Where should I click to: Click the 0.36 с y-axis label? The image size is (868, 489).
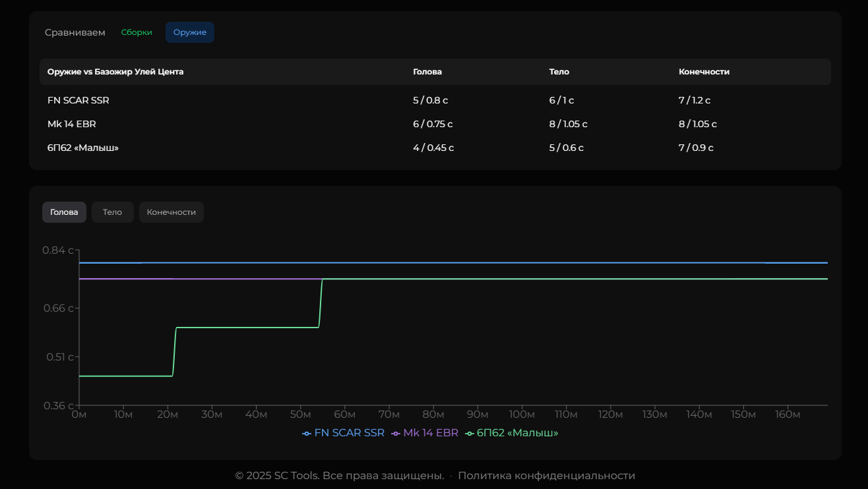pyautogui.click(x=58, y=405)
